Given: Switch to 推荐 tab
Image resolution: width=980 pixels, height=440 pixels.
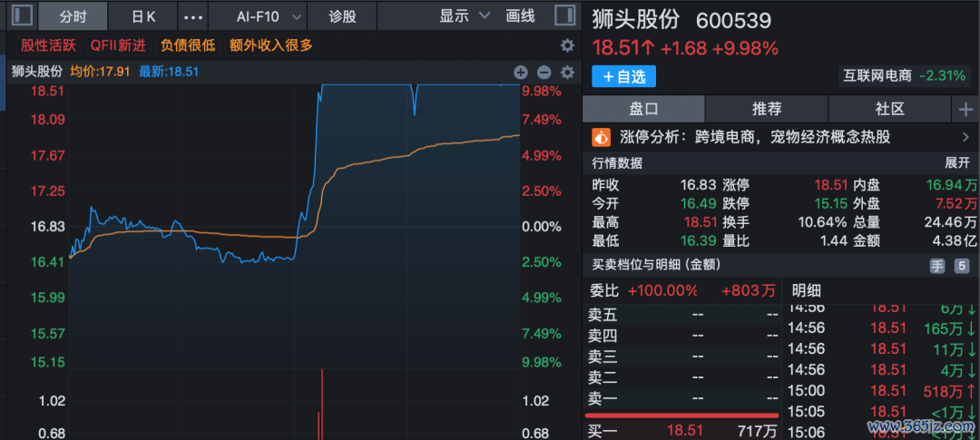Looking at the screenshot, I should pyautogui.click(x=766, y=110).
